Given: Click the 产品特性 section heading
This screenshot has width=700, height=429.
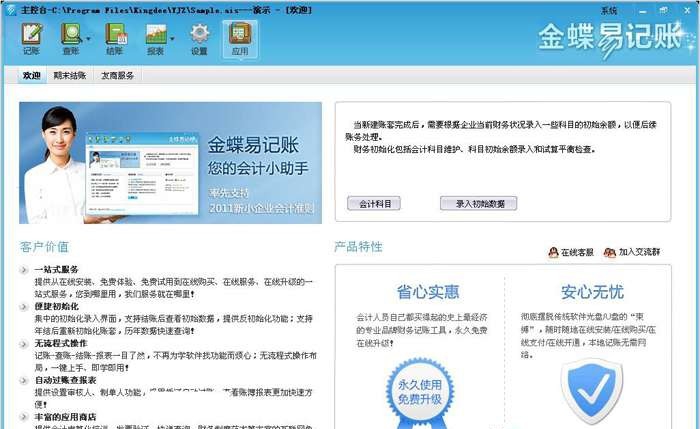Looking at the screenshot, I should click(358, 247).
